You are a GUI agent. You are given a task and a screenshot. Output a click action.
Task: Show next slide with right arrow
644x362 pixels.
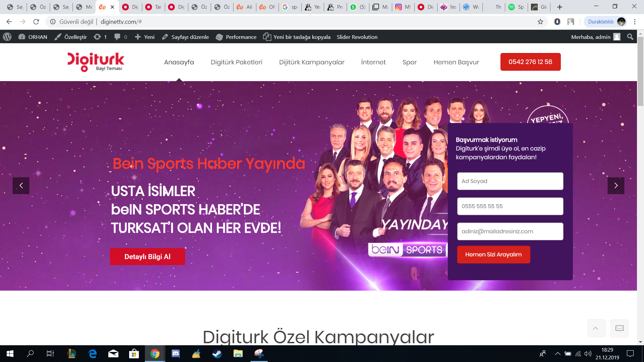point(616,186)
